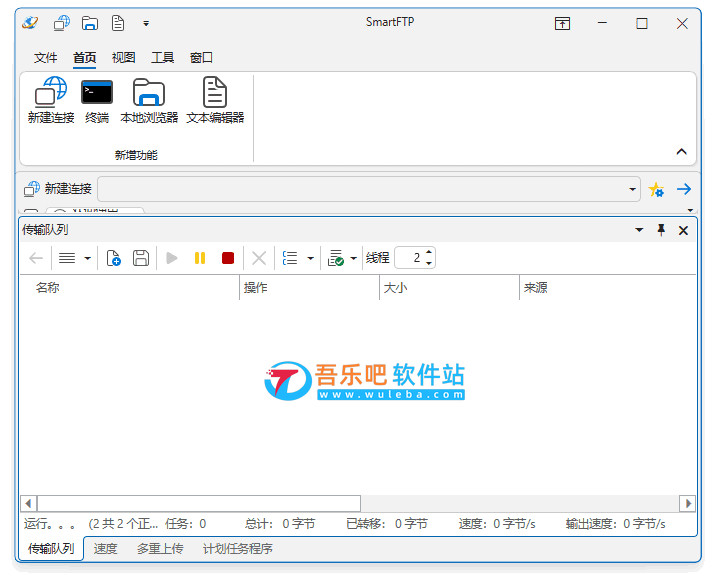Click quick access new connection icon
The image size is (716, 584).
click(61, 23)
